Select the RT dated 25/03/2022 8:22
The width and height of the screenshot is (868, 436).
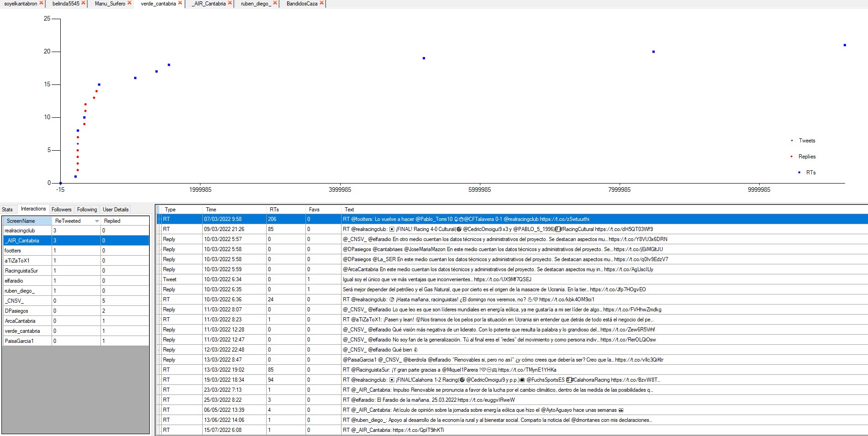pos(511,400)
